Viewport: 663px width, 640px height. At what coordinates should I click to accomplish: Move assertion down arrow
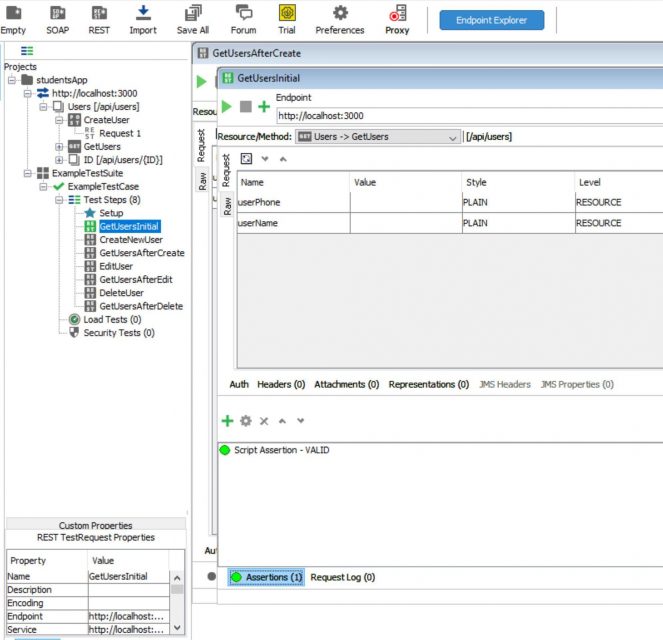[x=301, y=421]
